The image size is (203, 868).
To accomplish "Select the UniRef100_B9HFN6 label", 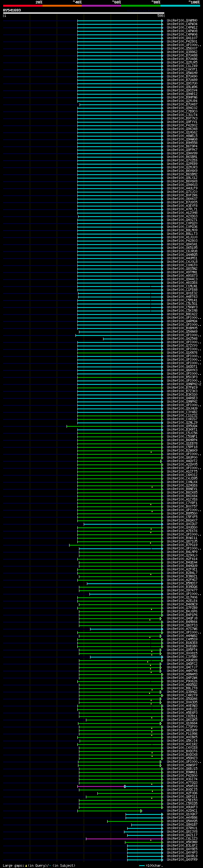I will (182, 97).
